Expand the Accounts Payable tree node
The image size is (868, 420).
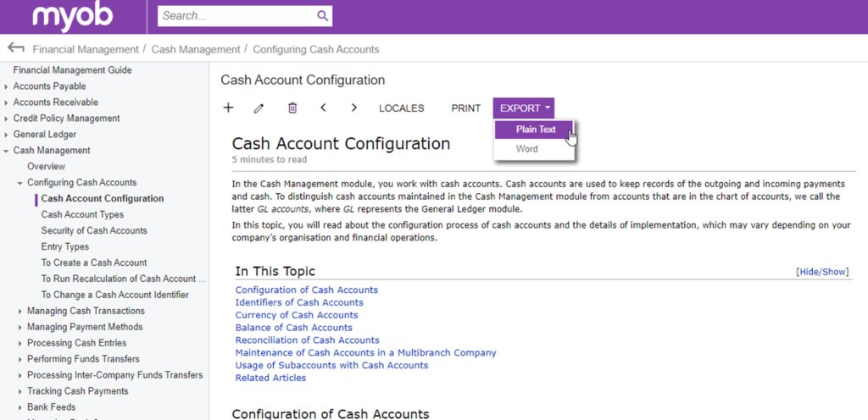click(6, 86)
